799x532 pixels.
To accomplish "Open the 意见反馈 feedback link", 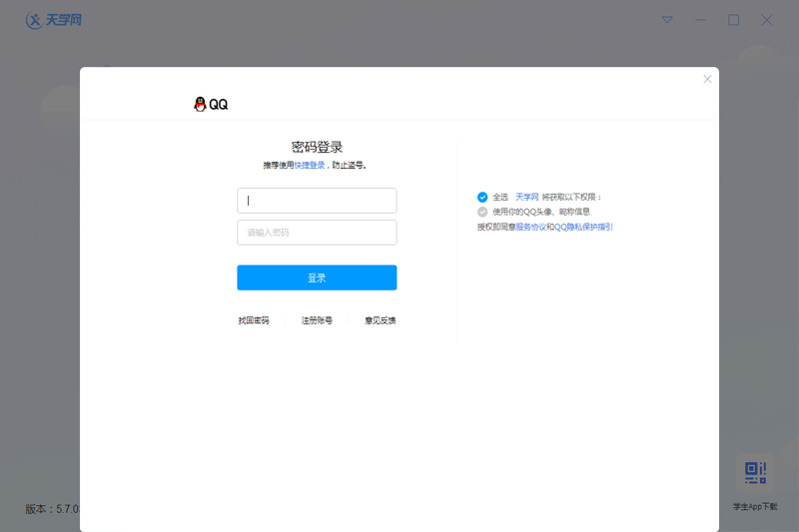I will 381,320.
